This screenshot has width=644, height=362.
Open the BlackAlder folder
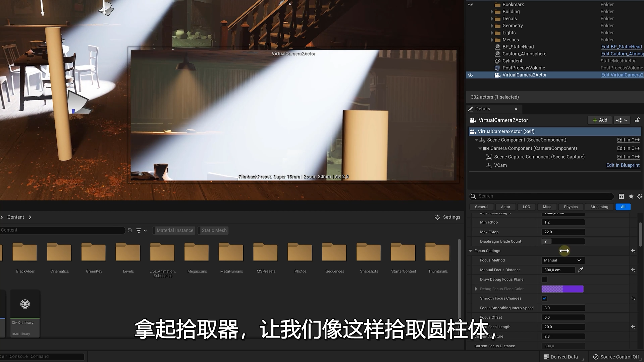(x=25, y=257)
